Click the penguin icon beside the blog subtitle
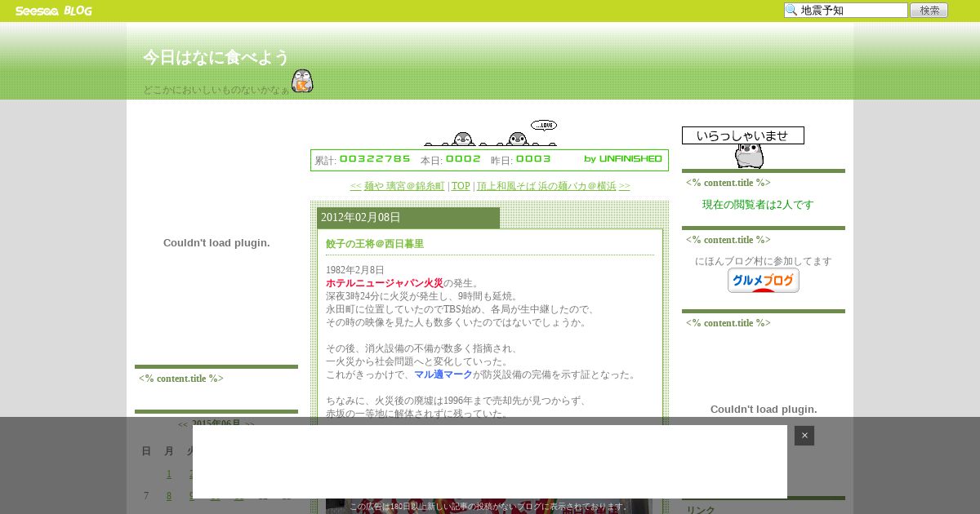Image resolution: width=980 pixels, height=514 pixels. pyautogui.click(x=302, y=81)
